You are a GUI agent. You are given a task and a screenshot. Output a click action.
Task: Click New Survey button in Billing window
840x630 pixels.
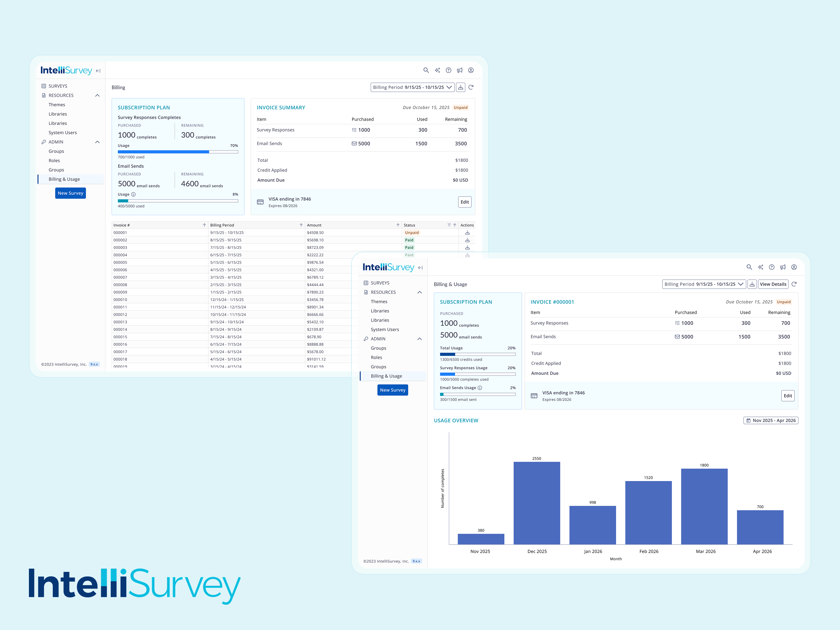tap(71, 193)
